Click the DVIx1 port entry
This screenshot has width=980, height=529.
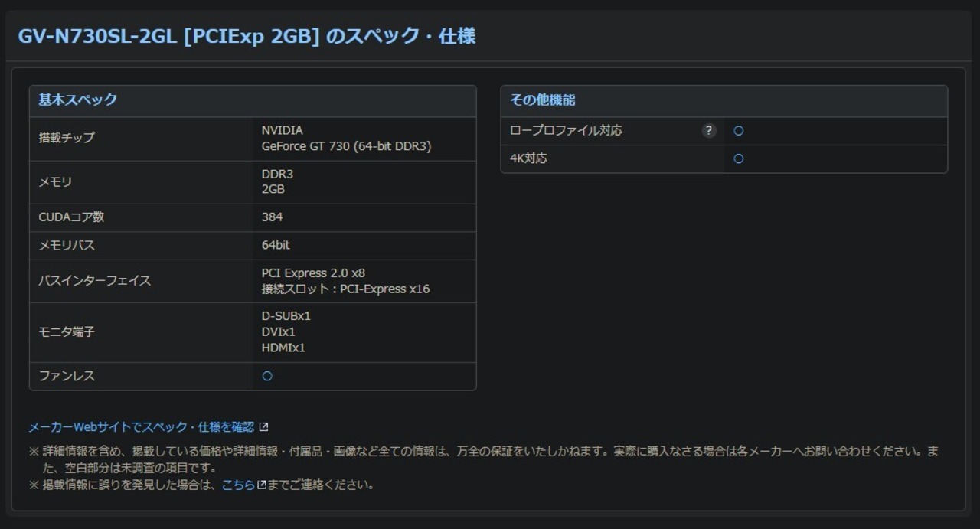click(x=279, y=332)
